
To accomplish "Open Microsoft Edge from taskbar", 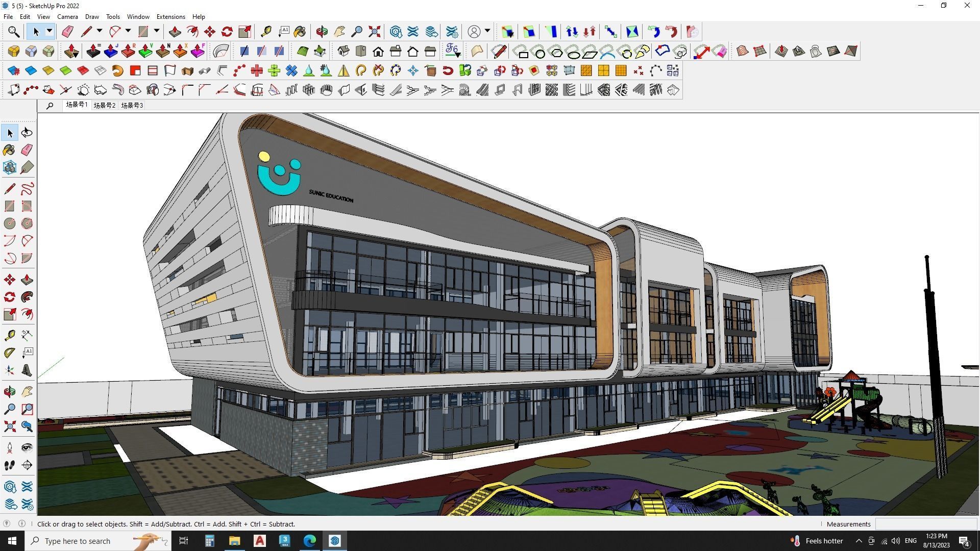I will click(x=310, y=541).
